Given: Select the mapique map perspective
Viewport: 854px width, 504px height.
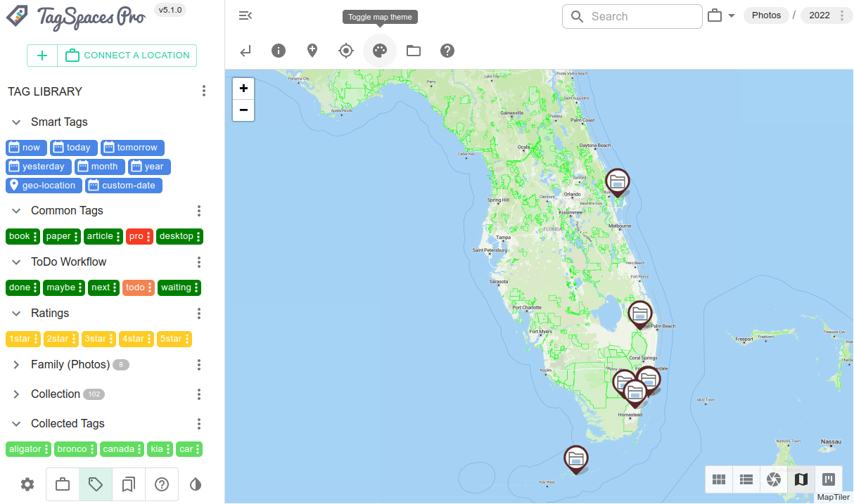Looking at the screenshot, I should 801,479.
